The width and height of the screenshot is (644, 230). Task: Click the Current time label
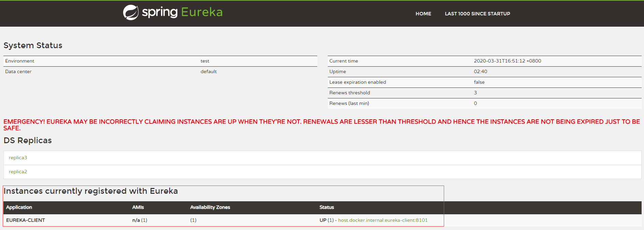click(x=343, y=61)
